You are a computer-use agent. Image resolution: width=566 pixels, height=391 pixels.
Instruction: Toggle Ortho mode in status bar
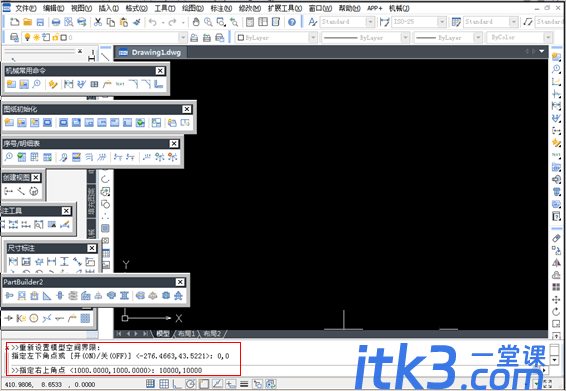point(177,384)
